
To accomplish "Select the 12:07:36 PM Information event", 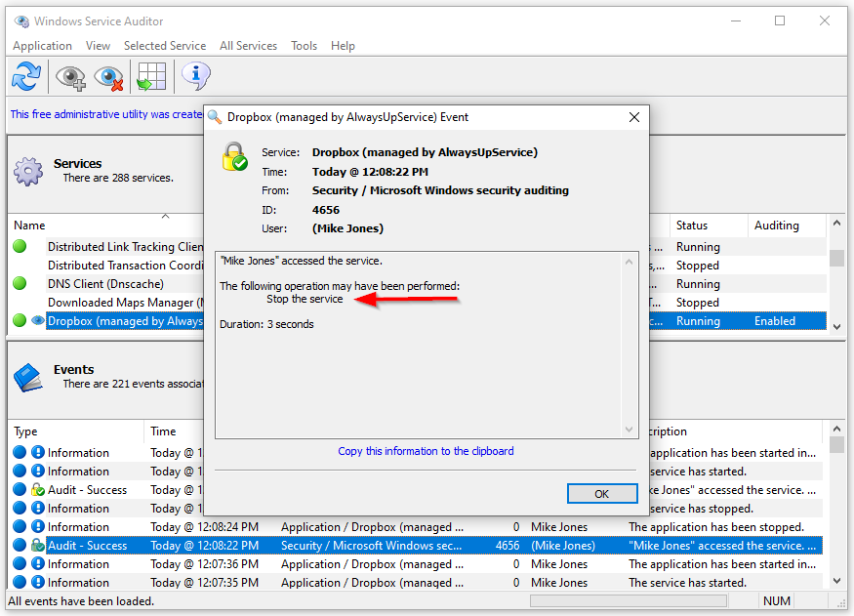I will tap(417, 563).
